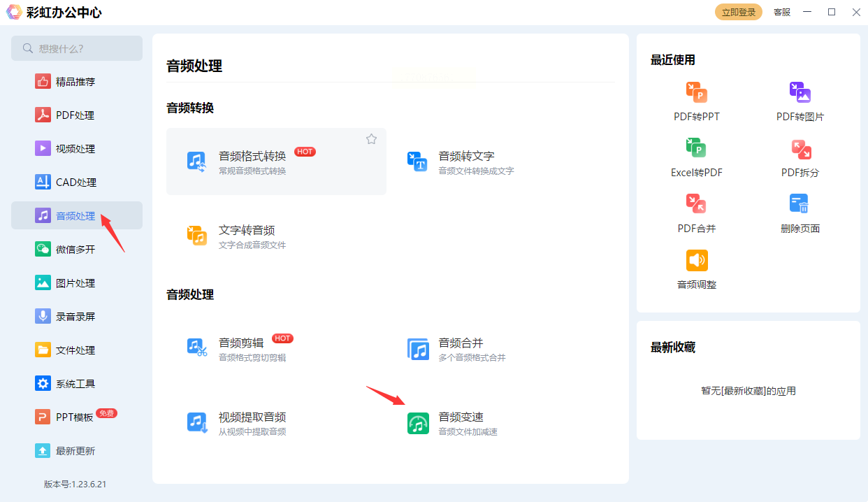Click the 音频格式剪切剪辑 description text
The width and height of the screenshot is (868, 502).
[x=252, y=357]
